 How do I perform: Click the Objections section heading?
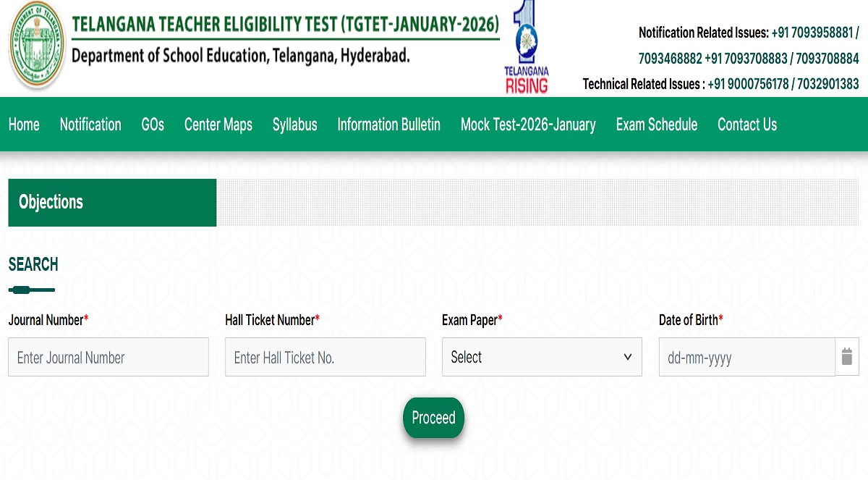click(x=51, y=202)
